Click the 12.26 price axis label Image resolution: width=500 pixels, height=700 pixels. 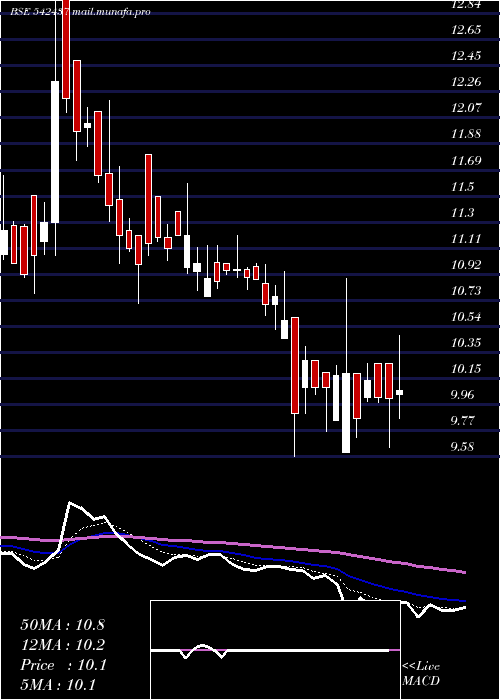466,82
